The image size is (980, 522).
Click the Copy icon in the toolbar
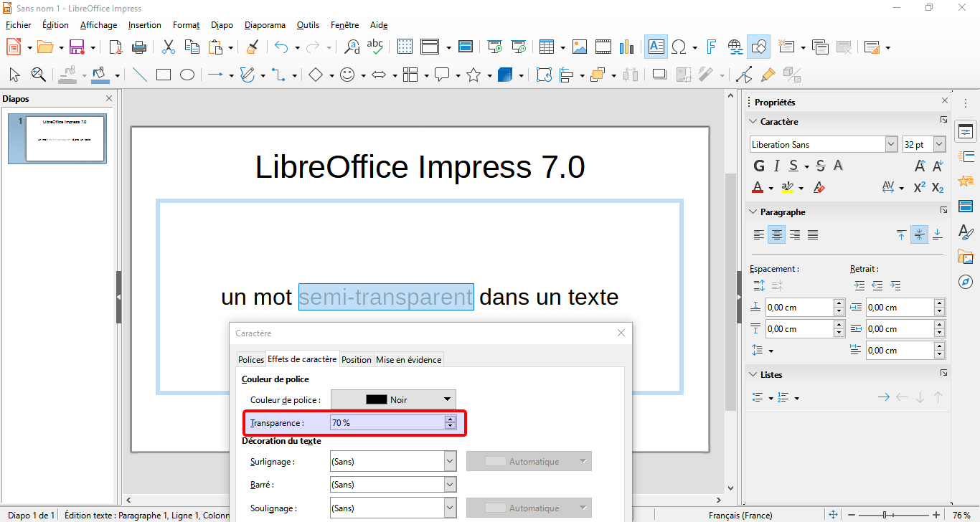tap(192, 47)
